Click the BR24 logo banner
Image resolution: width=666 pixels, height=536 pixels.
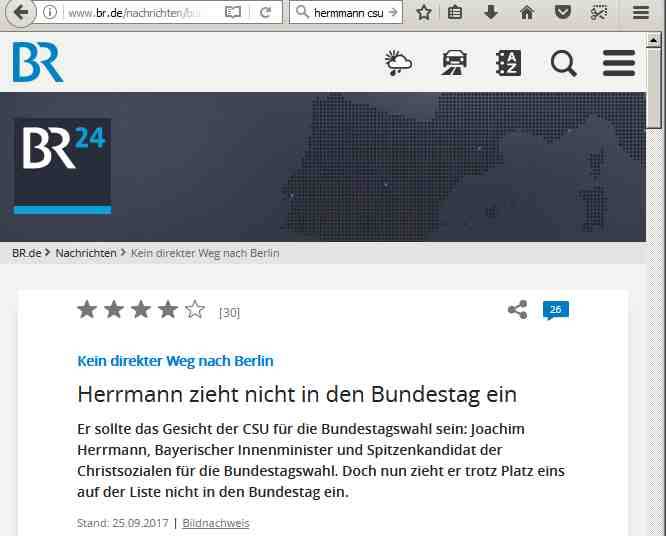[x=63, y=166]
